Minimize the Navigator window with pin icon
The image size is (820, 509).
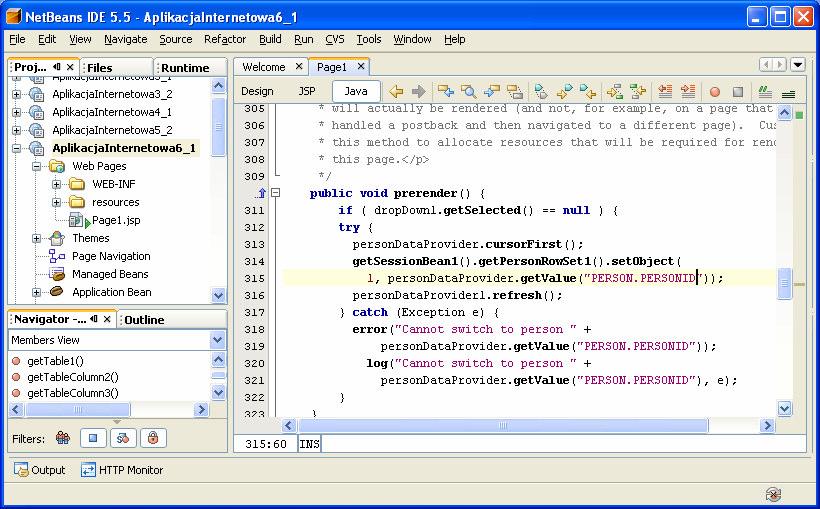pos(94,319)
